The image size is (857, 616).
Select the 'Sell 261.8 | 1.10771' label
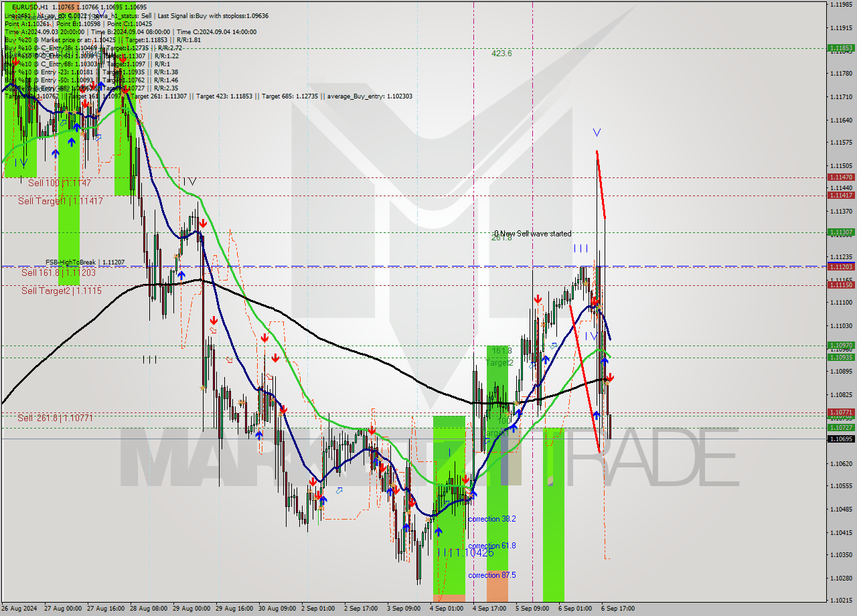click(55, 418)
